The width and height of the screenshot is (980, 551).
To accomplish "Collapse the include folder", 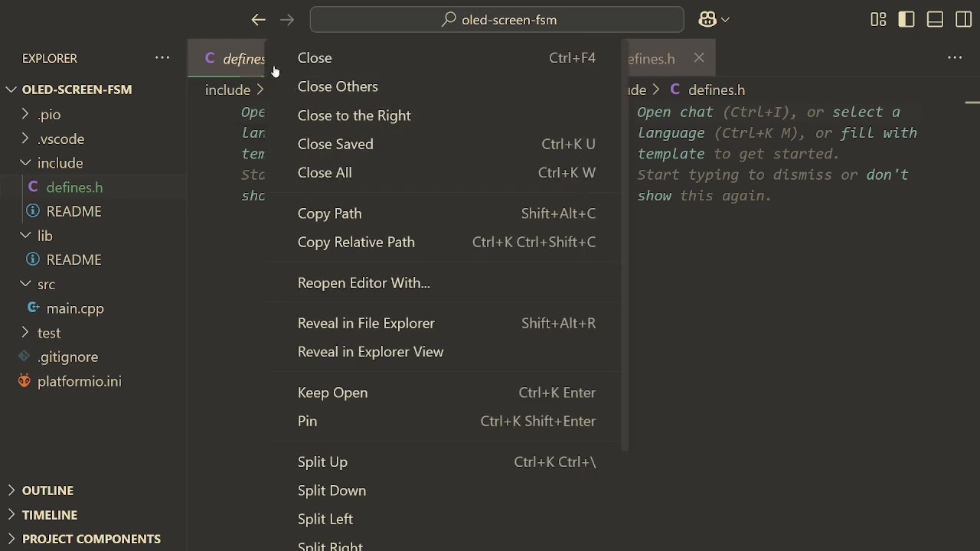I will tap(25, 163).
